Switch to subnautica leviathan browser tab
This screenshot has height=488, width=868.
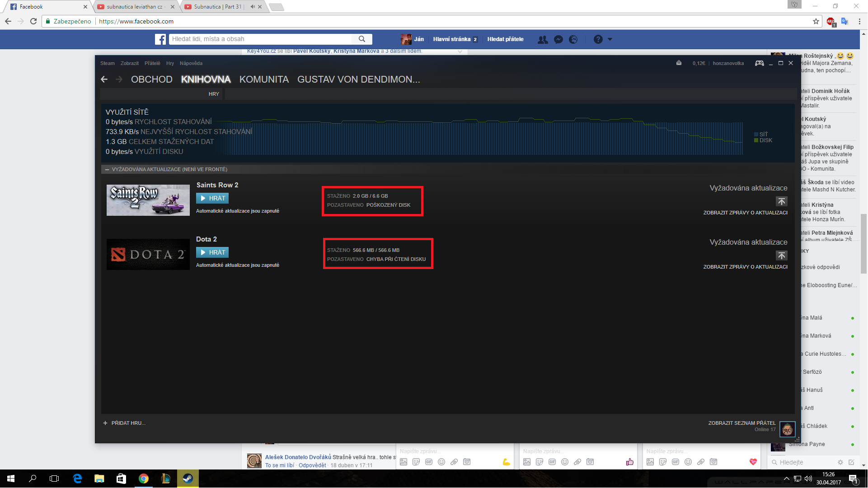click(136, 7)
